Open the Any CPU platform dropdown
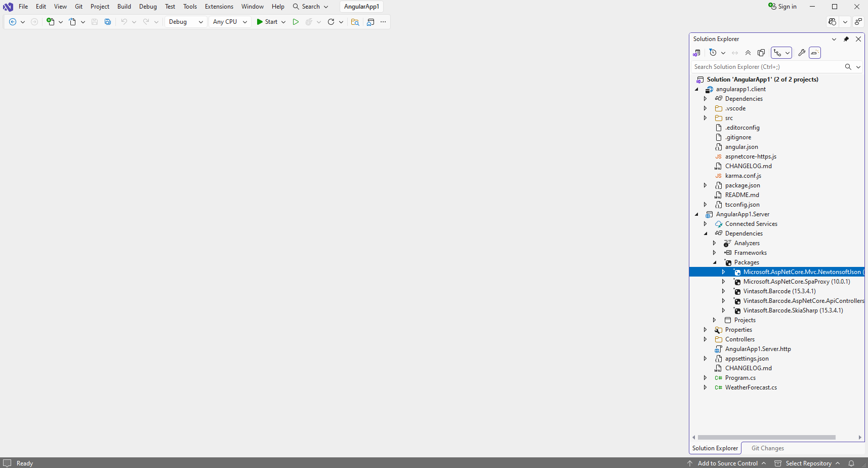The height and width of the screenshot is (468, 868). [x=230, y=22]
